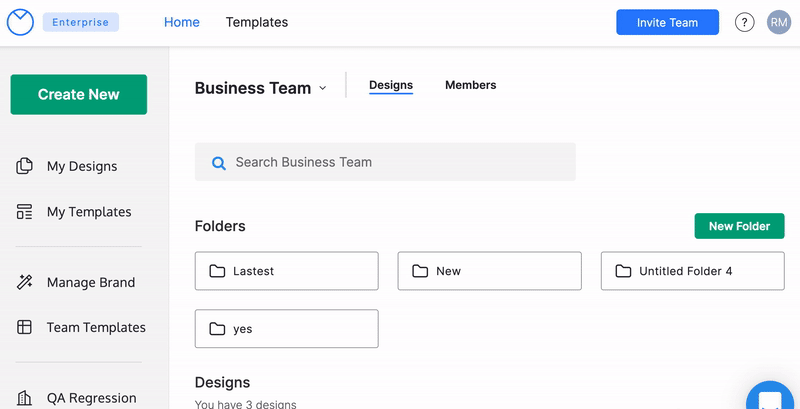Switch to the Members tab
Image resolution: width=800 pixels, height=409 pixels.
pos(470,85)
